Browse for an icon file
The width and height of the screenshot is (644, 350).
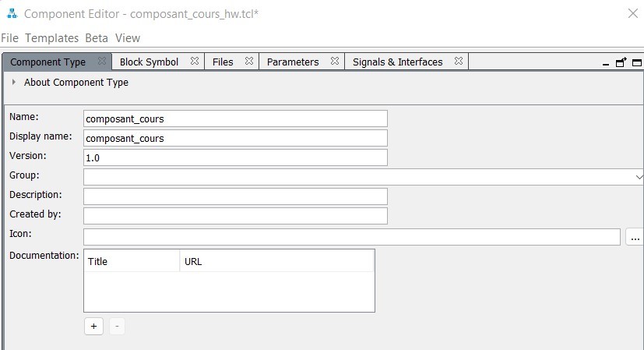(635, 237)
